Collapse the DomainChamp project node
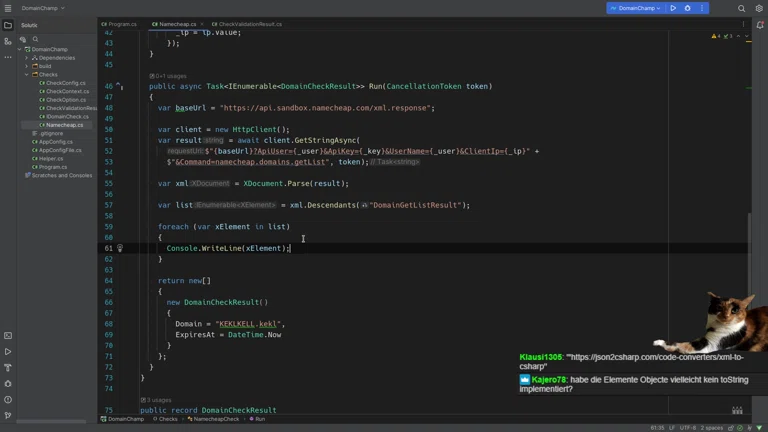This screenshot has height=432, width=768. 20,49
